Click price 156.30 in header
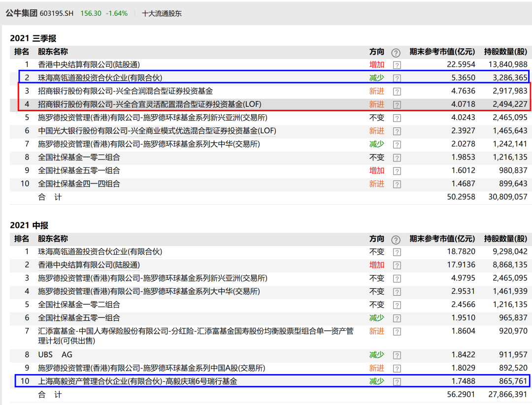 tap(91, 14)
